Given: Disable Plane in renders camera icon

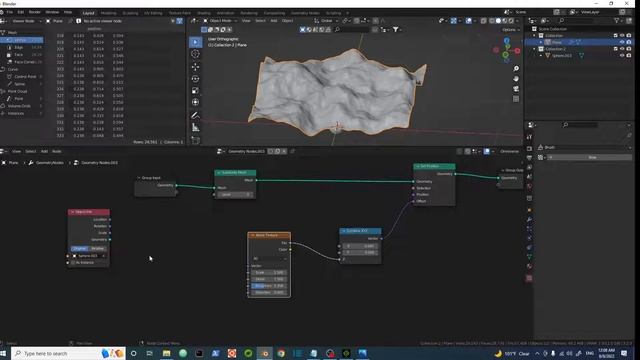Looking at the screenshot, I should pos(629,42).
